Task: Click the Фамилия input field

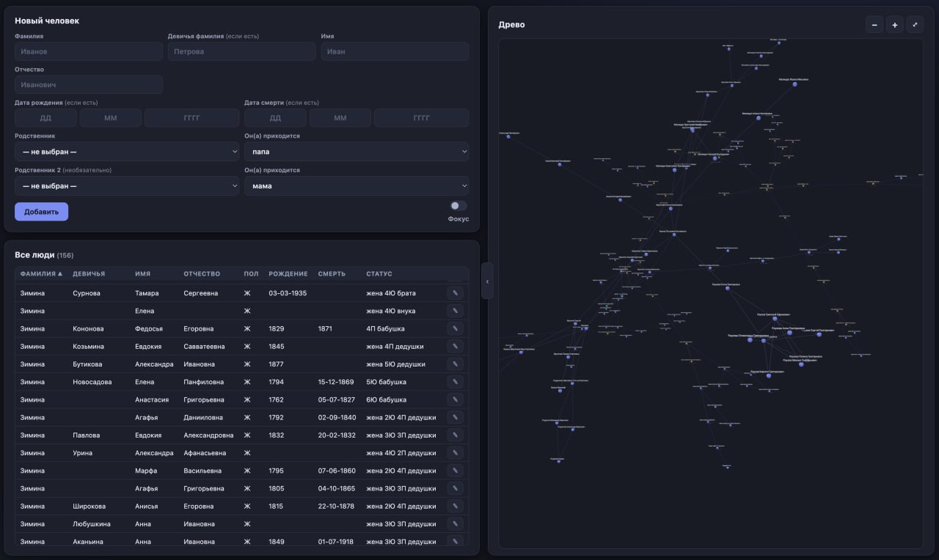Action: pyautogui.click(x=89, y=51)
